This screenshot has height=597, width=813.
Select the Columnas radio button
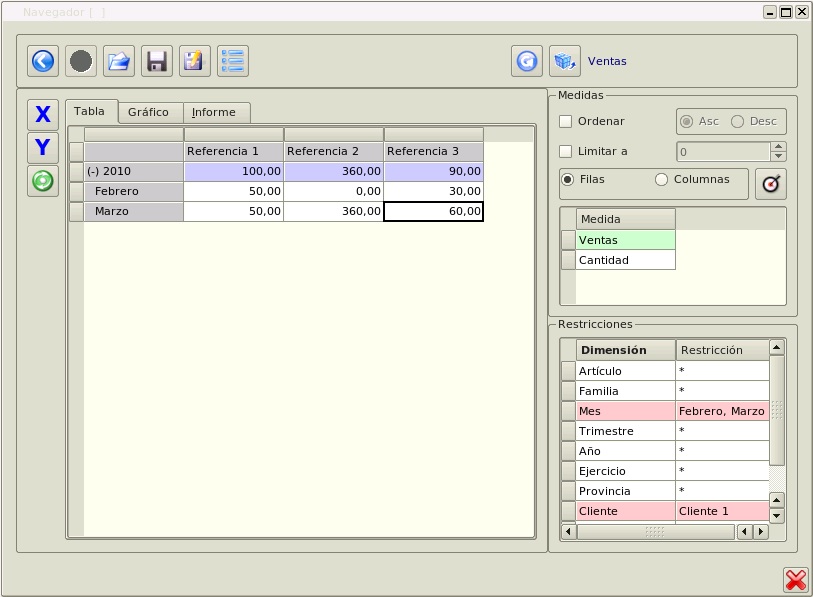[x=661, y=179]
